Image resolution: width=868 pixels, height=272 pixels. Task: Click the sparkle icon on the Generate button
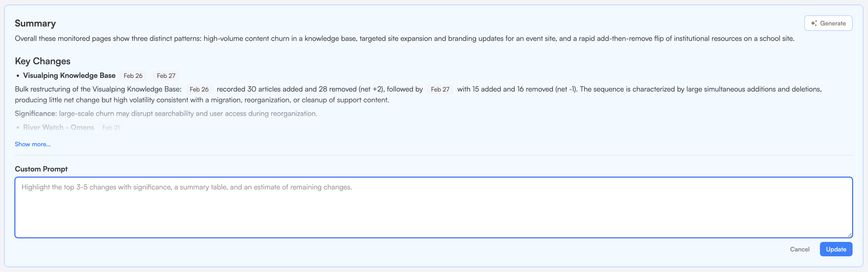click(x=814, y=23)
